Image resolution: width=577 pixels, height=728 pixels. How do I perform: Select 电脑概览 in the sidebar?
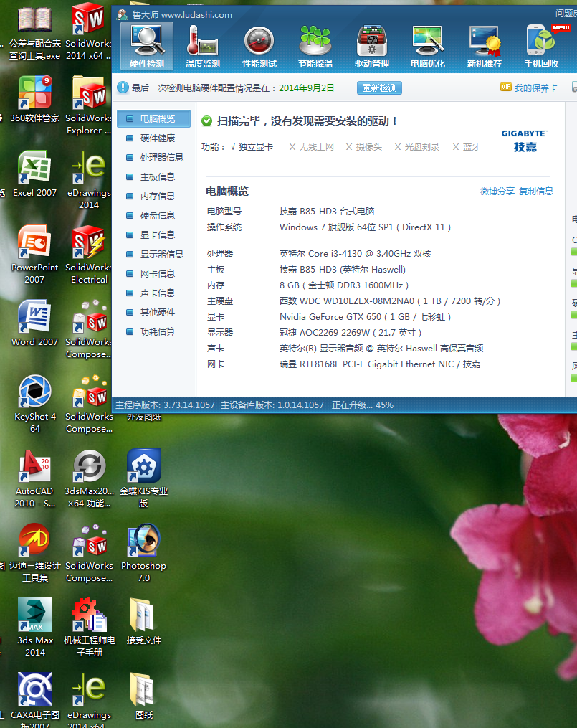click(x=153, y=119)
